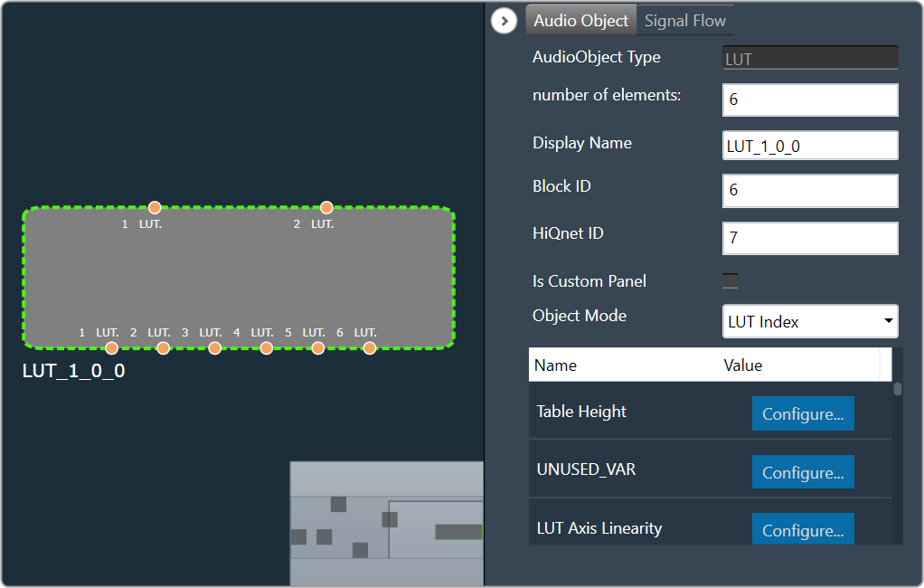Collapse the properties panel with arrow button

coord(504,21)
